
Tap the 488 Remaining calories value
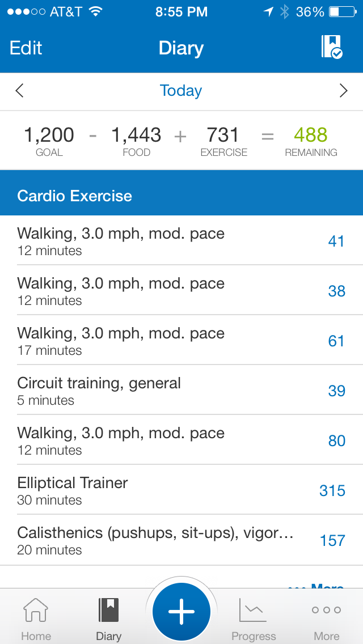(311, 135)
